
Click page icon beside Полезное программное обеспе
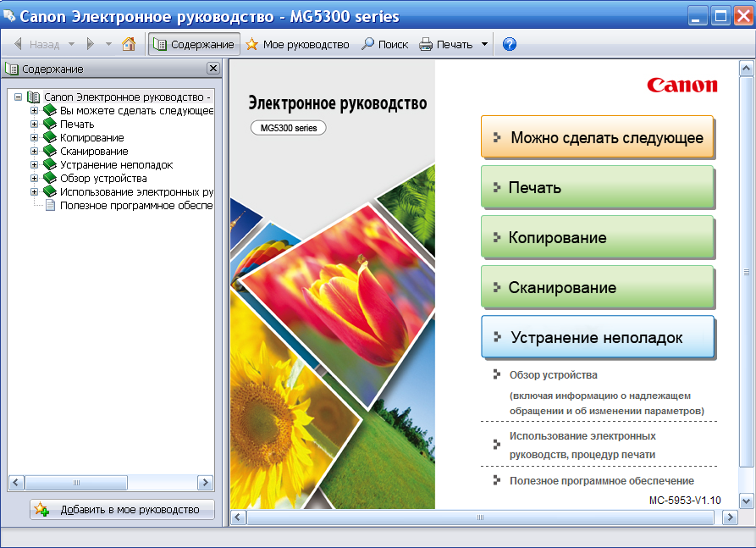[x=50, y=206]
